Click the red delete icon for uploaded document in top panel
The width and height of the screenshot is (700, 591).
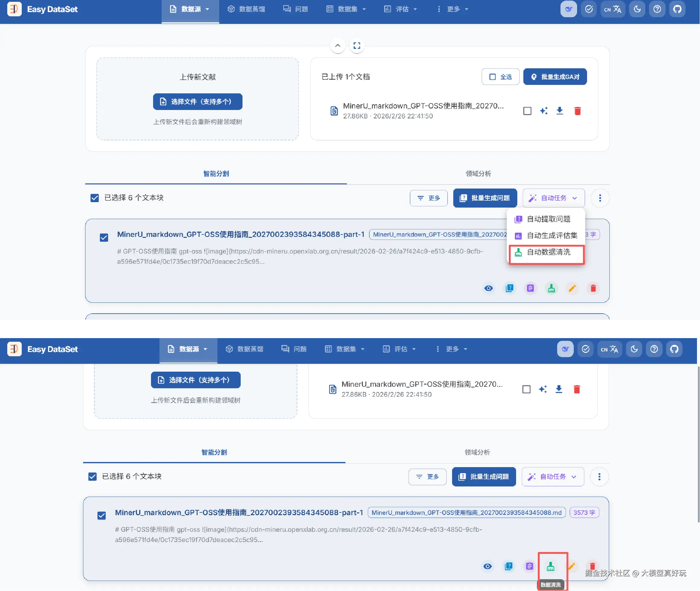pyautogui.click(x=577, y=111)
